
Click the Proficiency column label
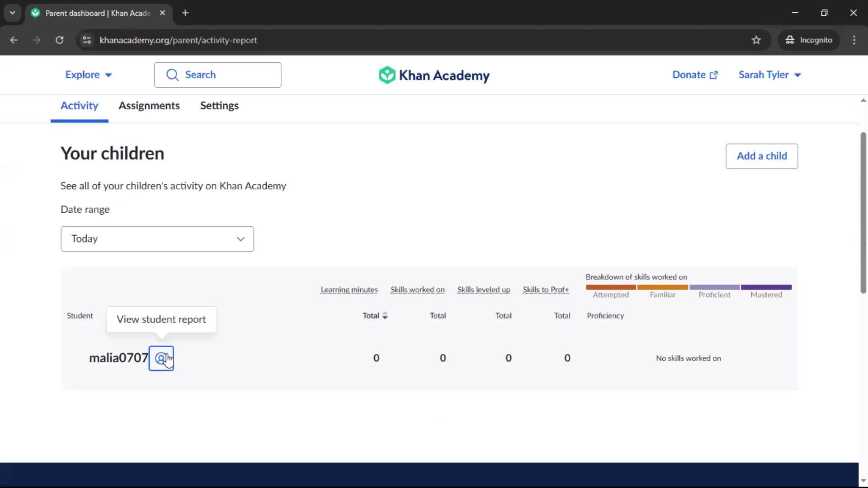[x=605, y=316]
